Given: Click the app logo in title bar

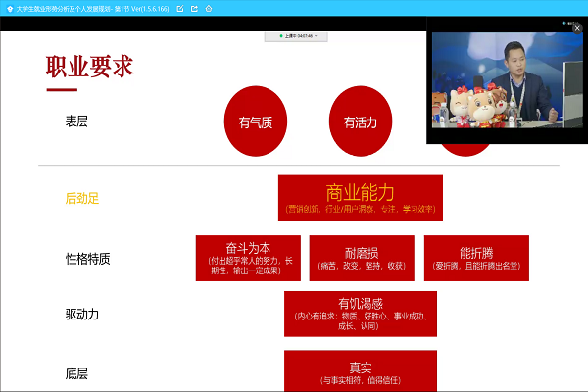Looking at the screenshot, I should pyautogui.click(x=7, y=8).
